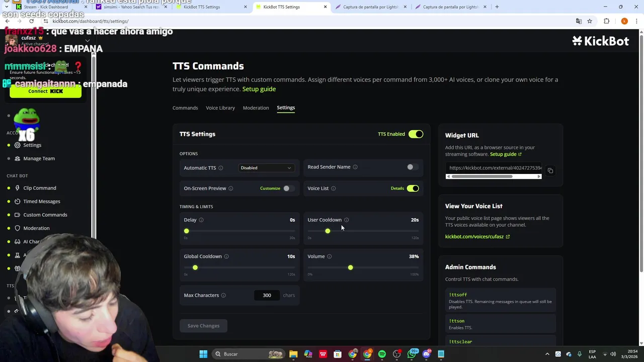
Task: Click the Settings gear icon in the sidebar
Action: [18, 145]
